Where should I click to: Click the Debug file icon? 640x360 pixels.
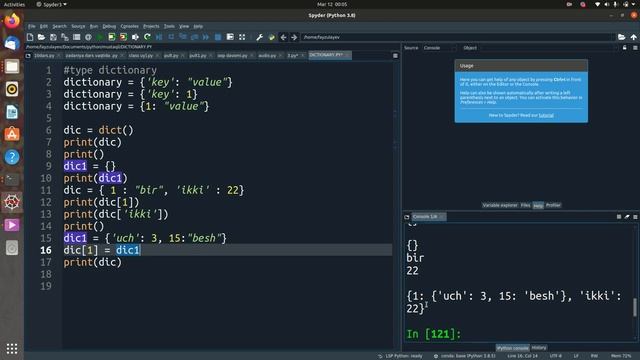point(159,37)
